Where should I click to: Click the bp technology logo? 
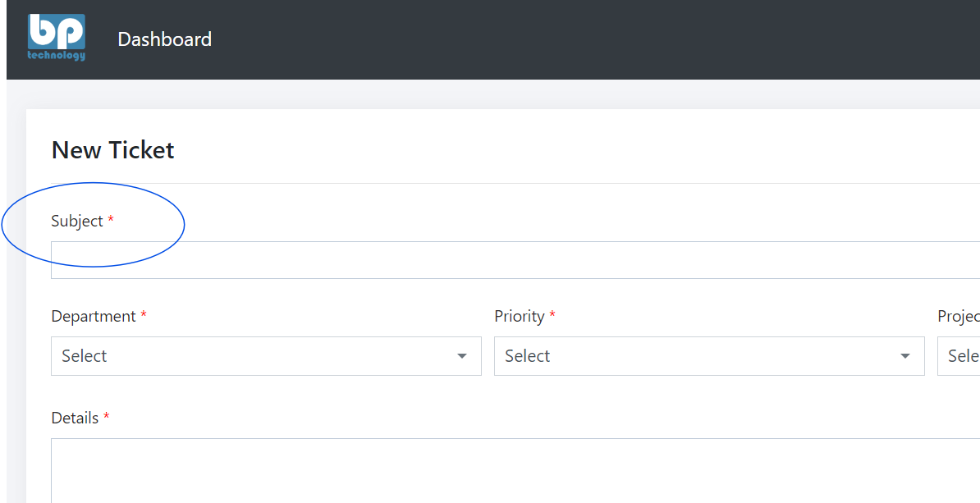(x=56, y=38)
